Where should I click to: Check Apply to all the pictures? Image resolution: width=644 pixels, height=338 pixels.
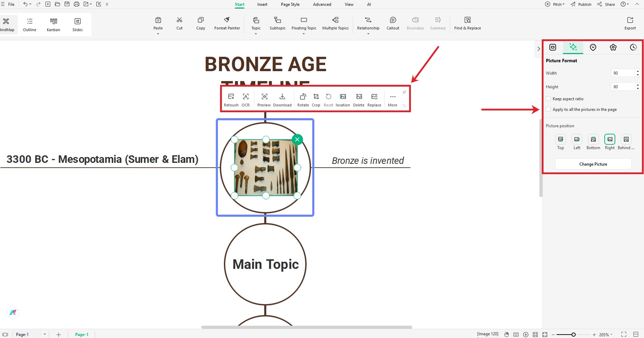point(548,109)
